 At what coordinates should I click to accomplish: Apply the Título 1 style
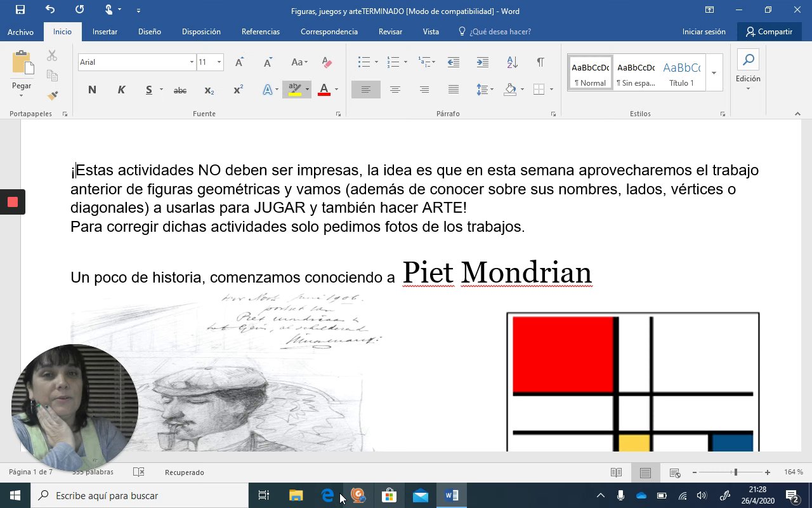(681, 72)
